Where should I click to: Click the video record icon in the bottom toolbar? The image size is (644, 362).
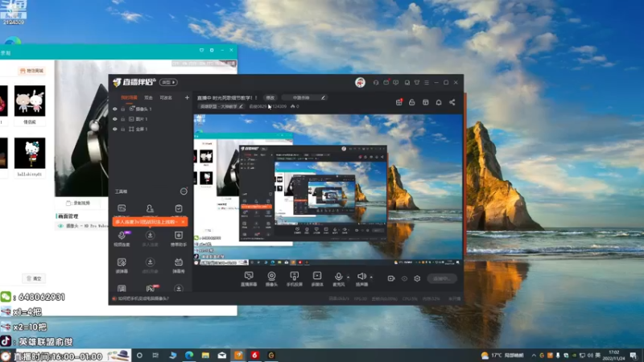coord(391,278)
